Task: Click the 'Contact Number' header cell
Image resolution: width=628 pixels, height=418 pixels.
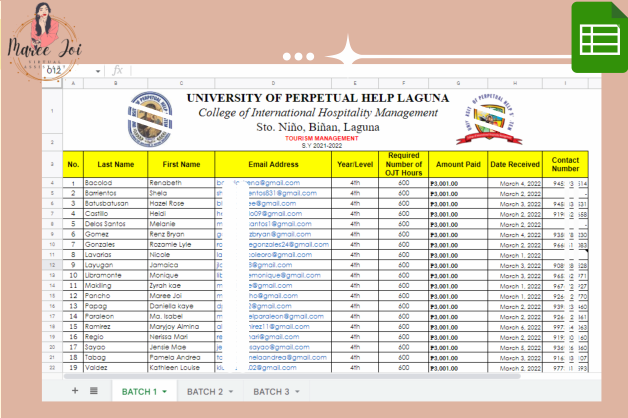Action: [x=565, y=164]
